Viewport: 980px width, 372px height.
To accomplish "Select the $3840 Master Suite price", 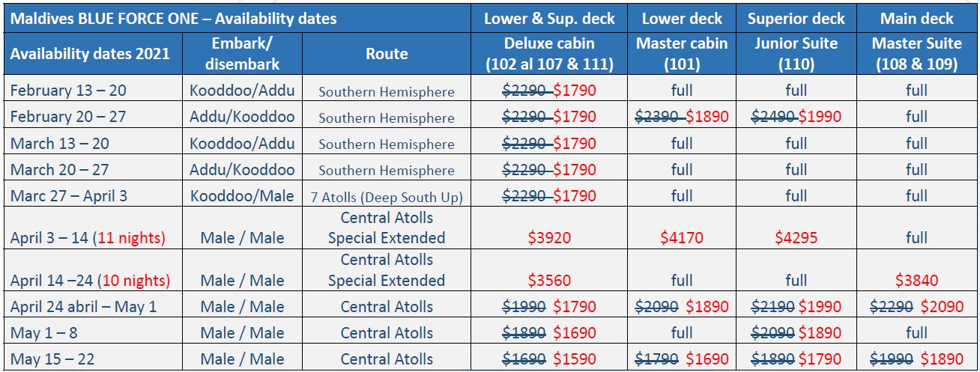I will (917, 281).
